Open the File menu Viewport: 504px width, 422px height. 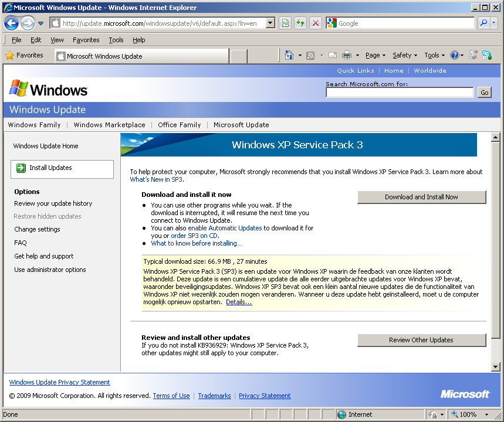[16, 40]
